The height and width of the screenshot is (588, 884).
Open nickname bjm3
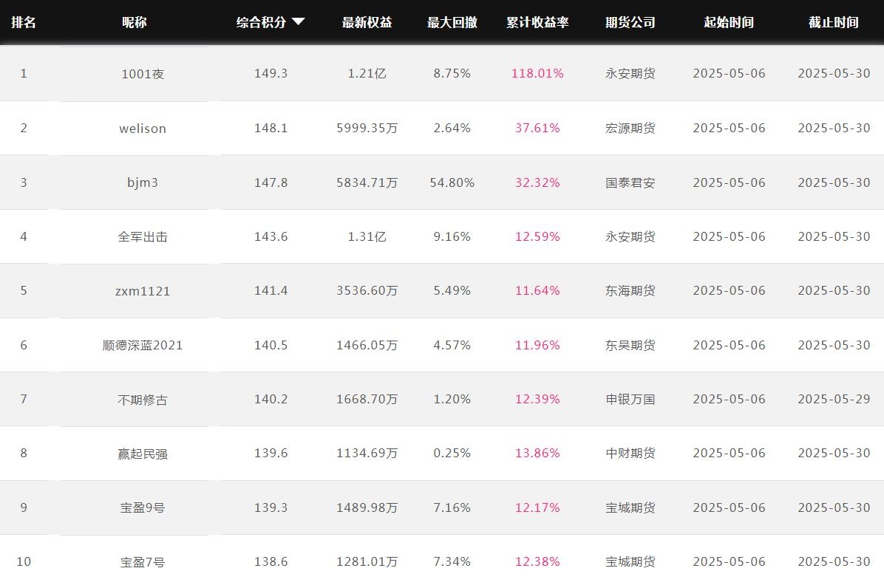(143, 182)
